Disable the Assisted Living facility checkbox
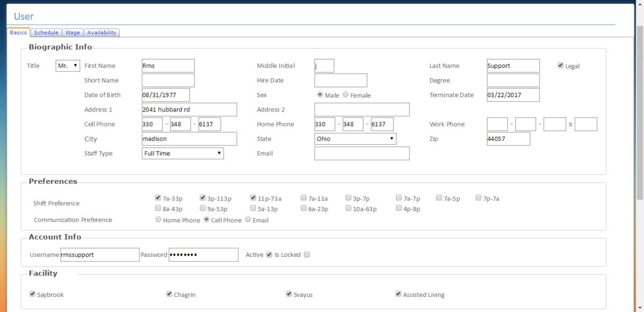Viewport: 644px width, 312px height. point(398,293)
